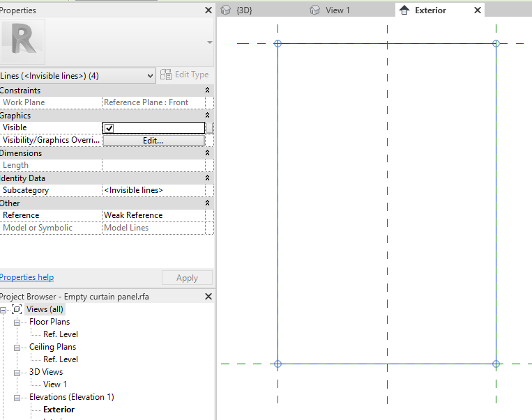Screen dimensions: 532x420
Task: Click the Edit Type icon
Action: coord(165,75)
